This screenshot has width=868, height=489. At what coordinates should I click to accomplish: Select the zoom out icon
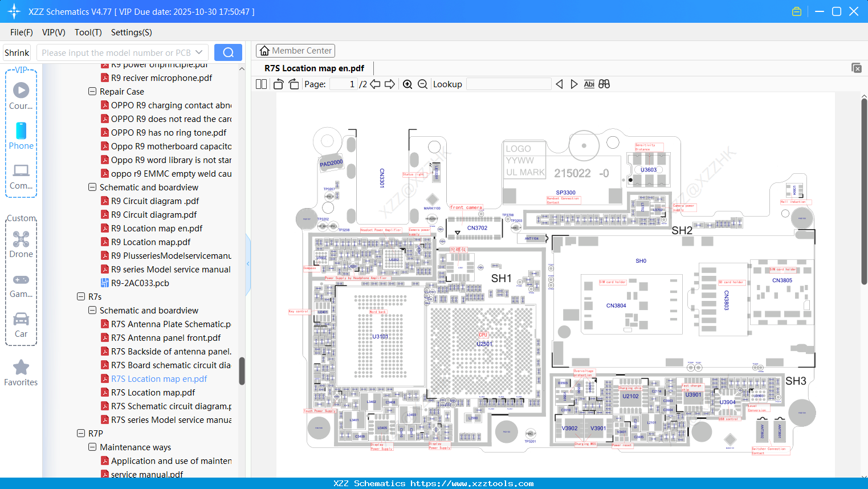click(422, 84)
